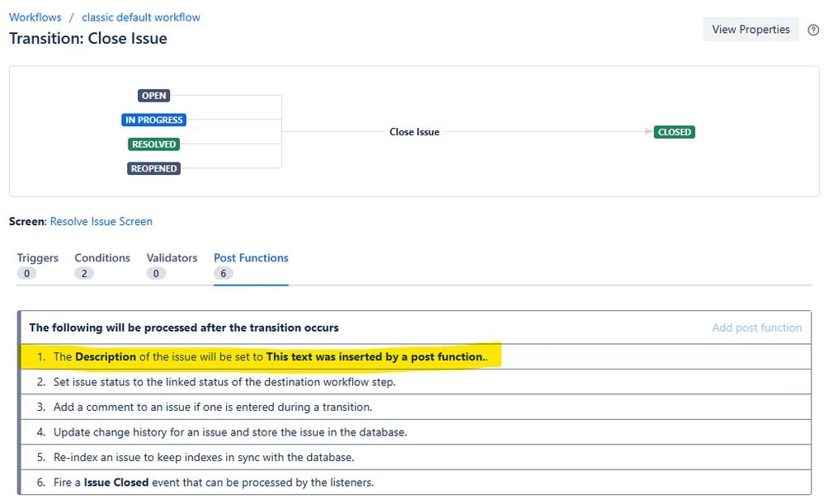The image size is (824, 504).
Task: Switch to the Triggers tab
Action: tap(37, 266)
